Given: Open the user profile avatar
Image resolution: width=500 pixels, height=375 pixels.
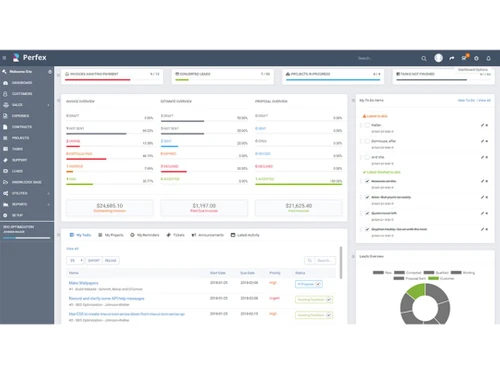Looking at the screenshot, I should coord(438,58).
